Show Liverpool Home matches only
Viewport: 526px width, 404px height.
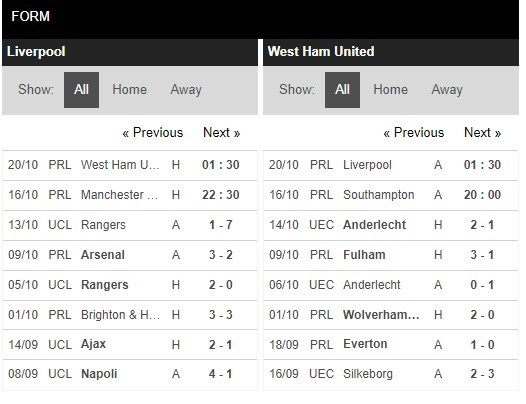(x=129, y=90)
